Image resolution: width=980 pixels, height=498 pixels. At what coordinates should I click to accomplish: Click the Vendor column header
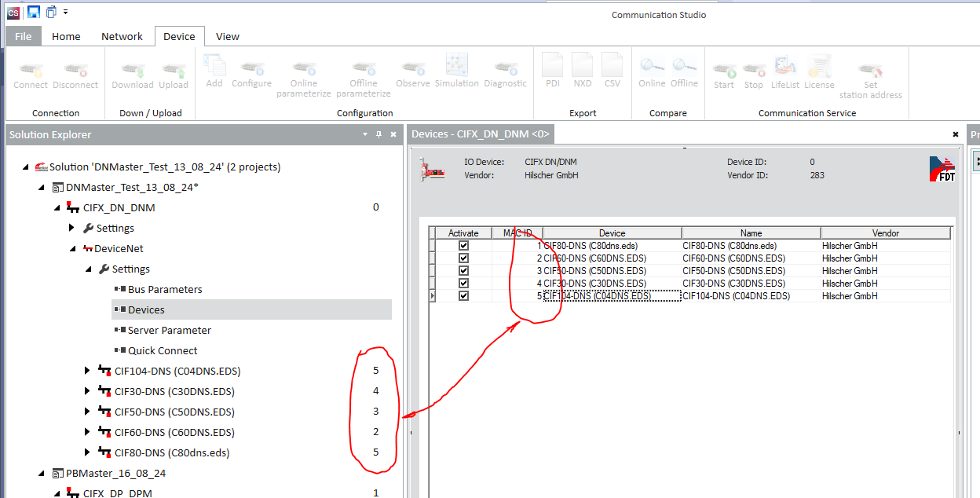[x=886, y=233]
